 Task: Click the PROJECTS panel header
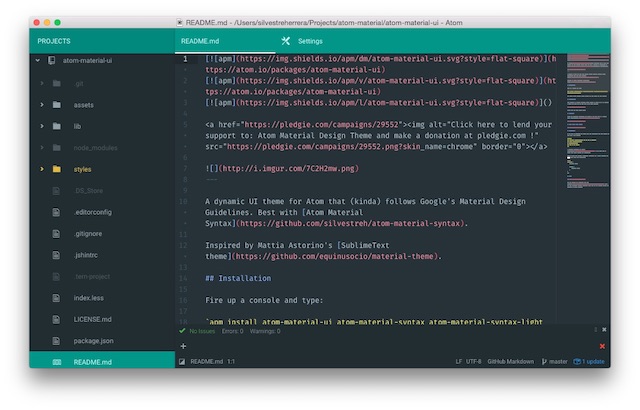pos(54,41)
